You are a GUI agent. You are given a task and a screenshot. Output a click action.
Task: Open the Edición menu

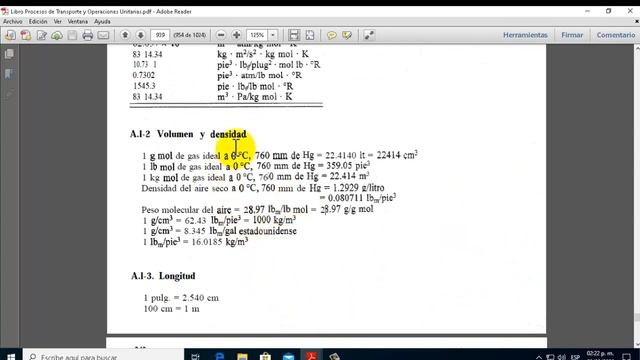38,22
